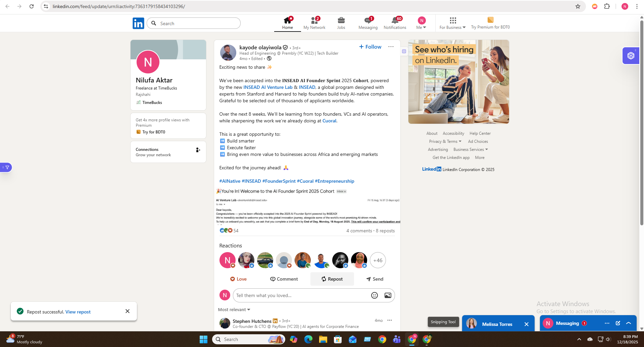Screen dimensions: 644x347
Task: Open the Help Center link
Action: pyautogui.click(x=480, y=133)
